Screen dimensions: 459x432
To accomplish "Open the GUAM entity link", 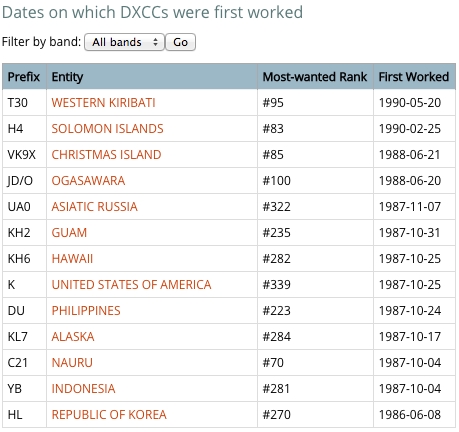I will (69, 233).
